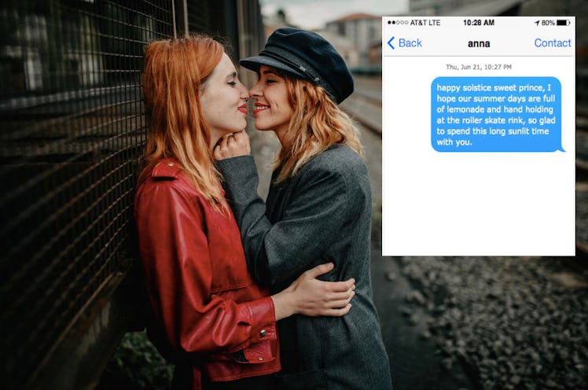Select the anna conversation title
Image resolution: width=588 pixels, height=390 pixels.
[478, 44]
